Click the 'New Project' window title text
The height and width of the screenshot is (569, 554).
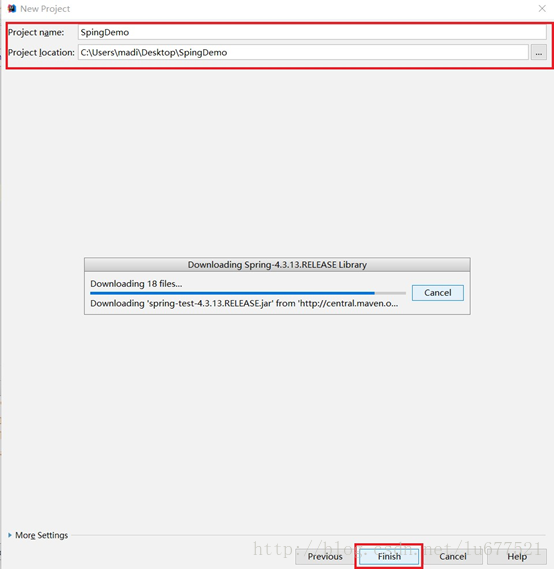[45, 9]
